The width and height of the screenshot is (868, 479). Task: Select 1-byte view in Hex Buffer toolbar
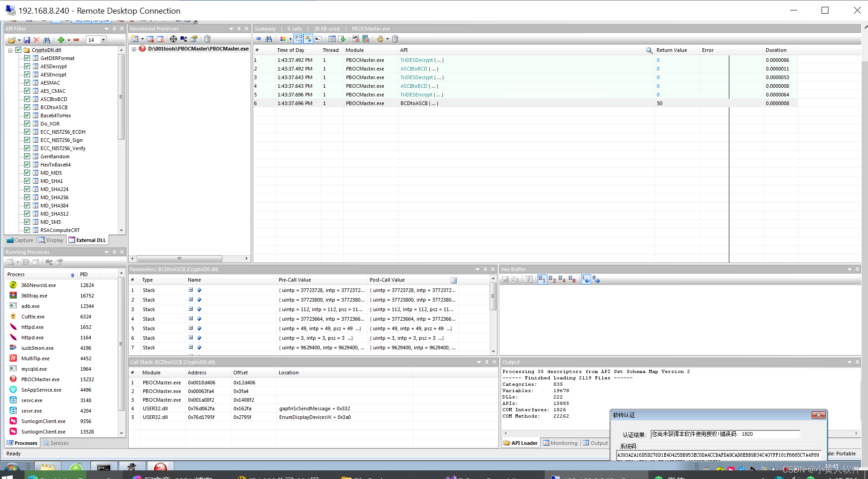pos(542,280)
